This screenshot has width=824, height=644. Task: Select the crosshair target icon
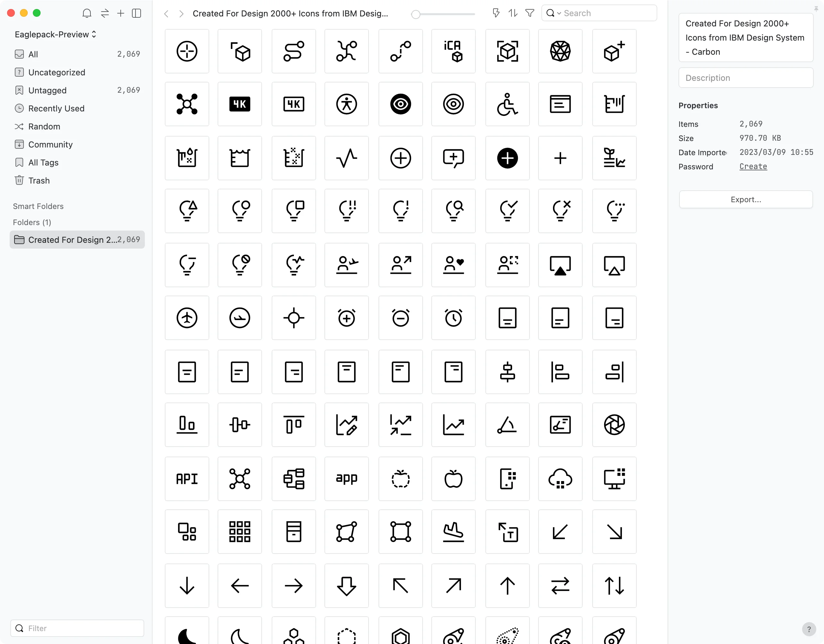pyautogui.click(x=294, y=318)
